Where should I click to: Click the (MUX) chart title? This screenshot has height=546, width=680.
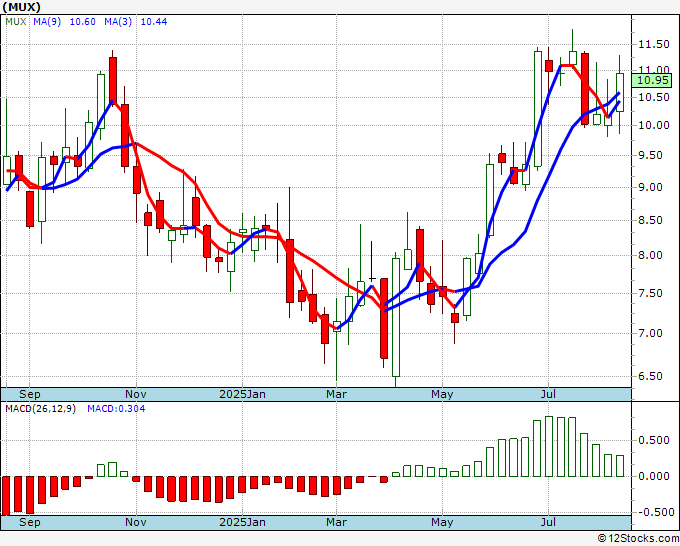point(22,7)
